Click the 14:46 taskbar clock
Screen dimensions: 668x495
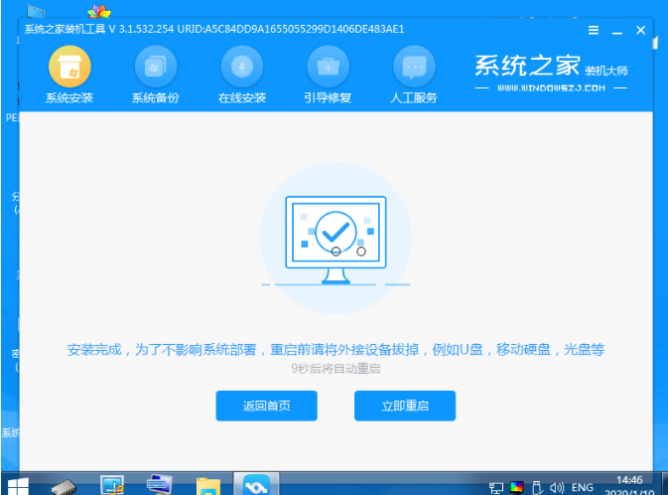pos(629,480)
